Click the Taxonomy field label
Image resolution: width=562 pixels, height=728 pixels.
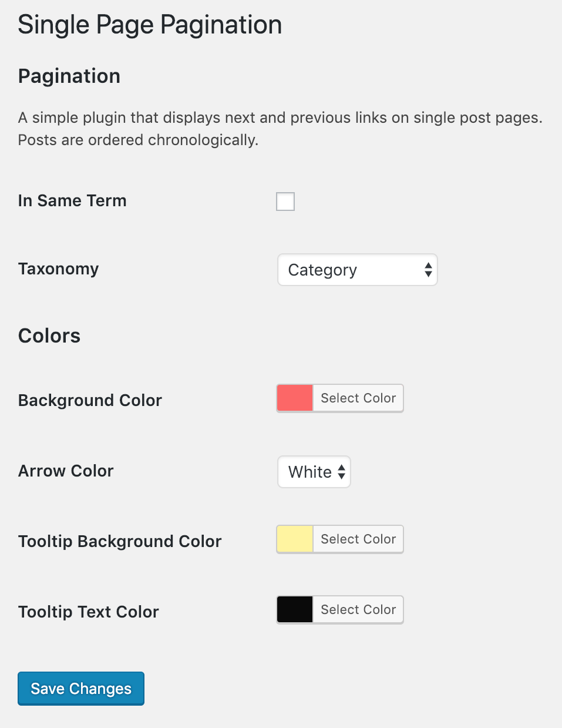tap(59, 269)
